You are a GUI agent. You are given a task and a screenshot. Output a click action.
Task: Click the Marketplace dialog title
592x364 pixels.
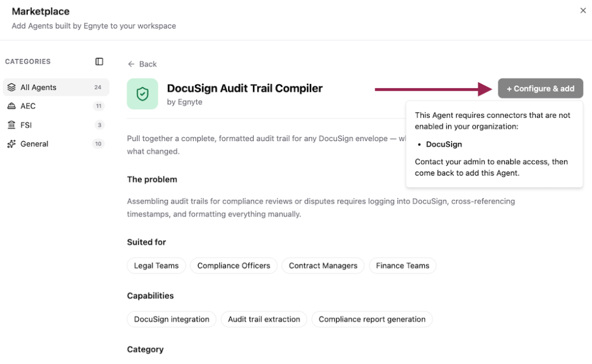[x=41, y=11]
